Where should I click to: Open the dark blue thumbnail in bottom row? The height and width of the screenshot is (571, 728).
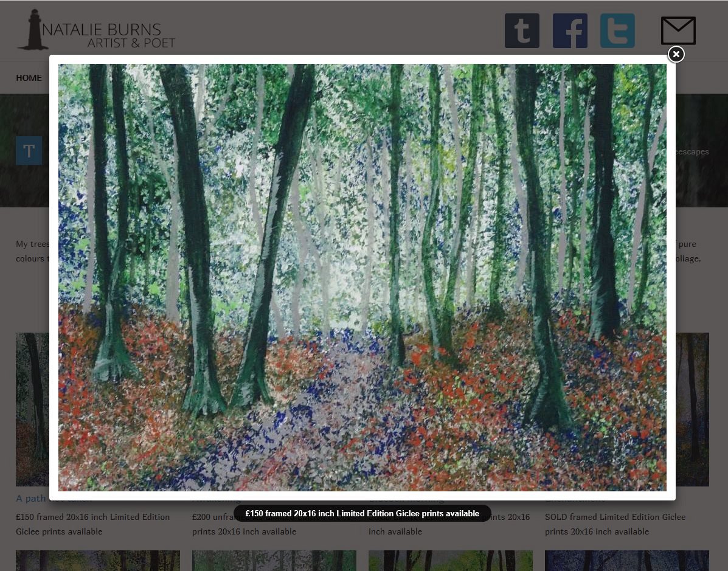[626, 561]
